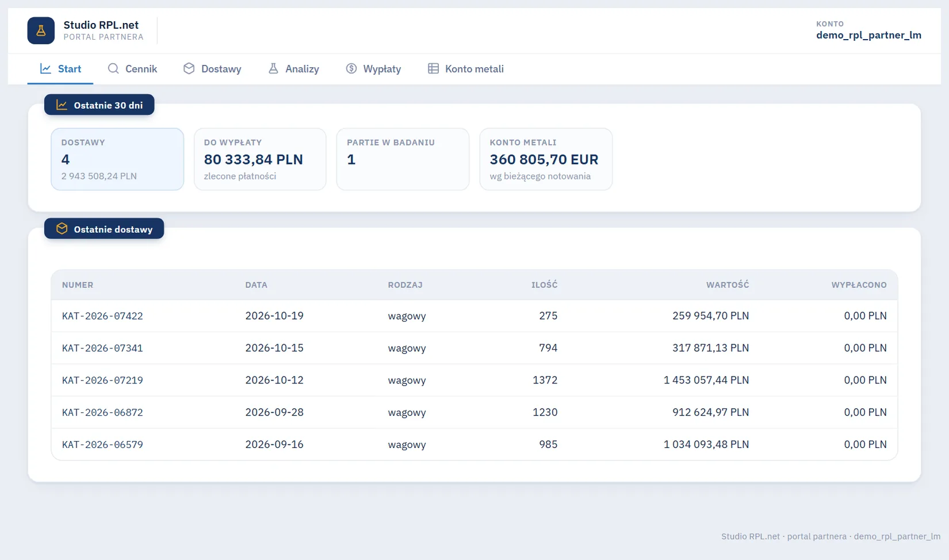Viewport: 949px width, 560px height.
Task: Click the magnifier icon beside Cennik
Action: [113, 69]
